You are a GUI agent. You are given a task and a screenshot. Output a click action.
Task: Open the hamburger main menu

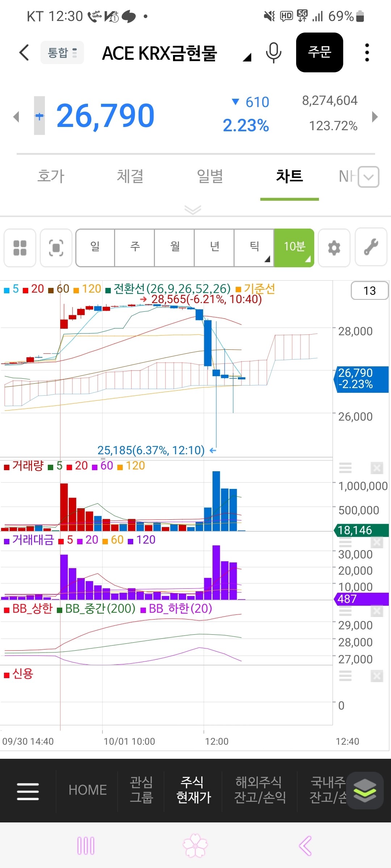[x=28, y=791]
